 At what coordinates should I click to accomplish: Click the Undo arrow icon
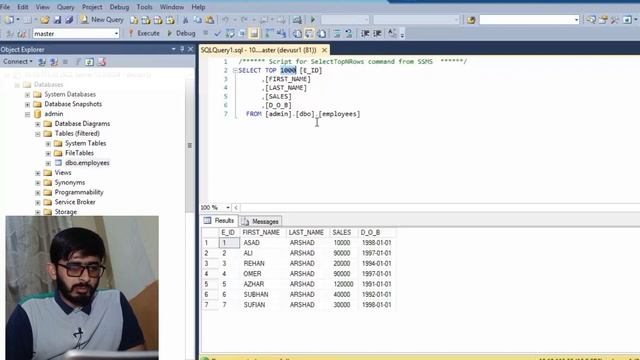[225, 20]
